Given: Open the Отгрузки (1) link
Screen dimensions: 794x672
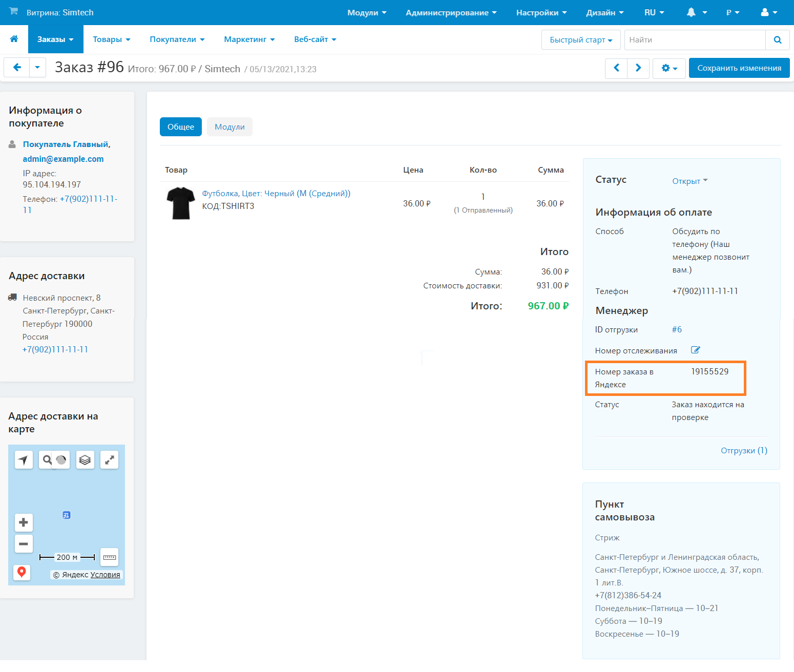Looking at the screenshot, I should click(744, 451).
